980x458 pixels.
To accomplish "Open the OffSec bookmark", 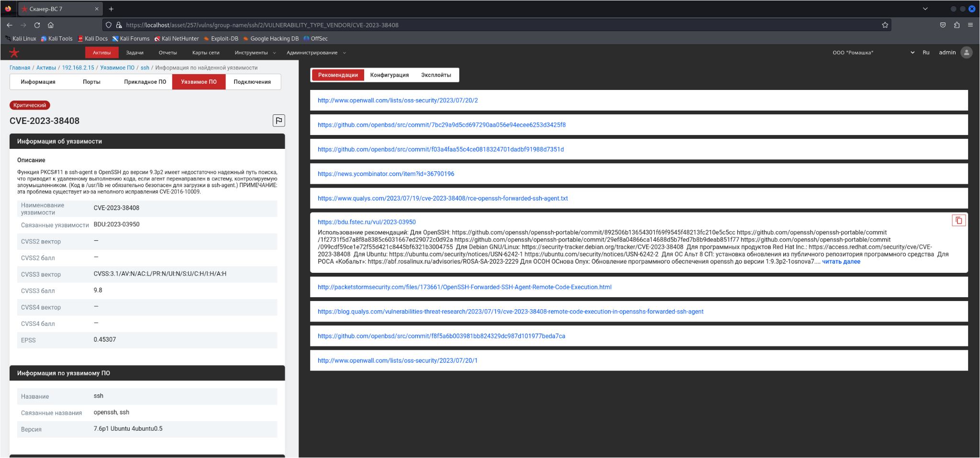I will (316, 39).
